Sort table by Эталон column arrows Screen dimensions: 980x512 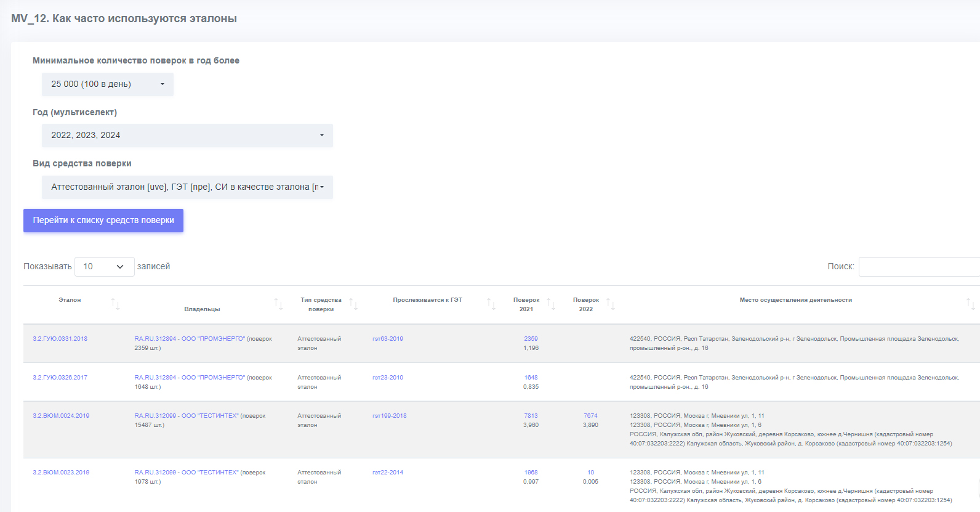115,304
